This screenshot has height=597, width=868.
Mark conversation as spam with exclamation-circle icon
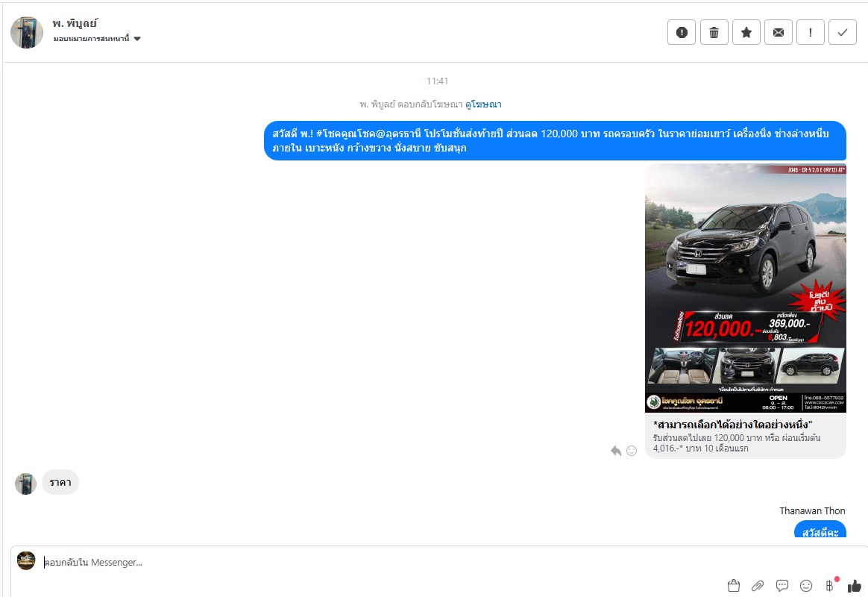[x=682, y=32]
